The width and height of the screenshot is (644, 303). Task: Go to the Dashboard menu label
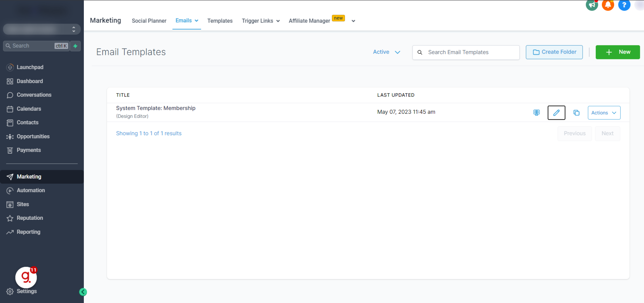30,81
